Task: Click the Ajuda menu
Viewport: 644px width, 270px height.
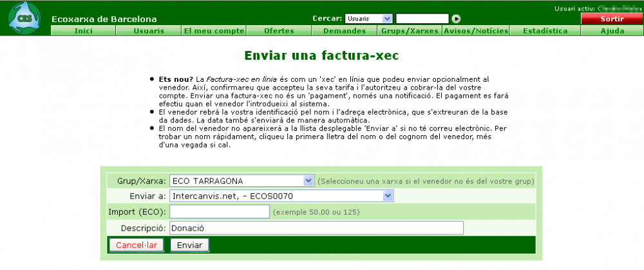Action: [x=612, y=31]
